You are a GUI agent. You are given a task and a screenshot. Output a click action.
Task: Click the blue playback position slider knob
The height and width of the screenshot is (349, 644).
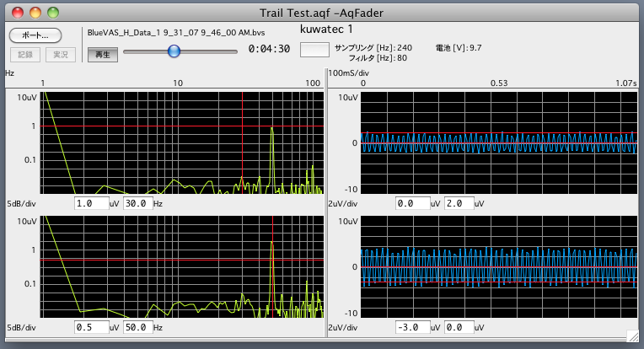tap(174, 51)
